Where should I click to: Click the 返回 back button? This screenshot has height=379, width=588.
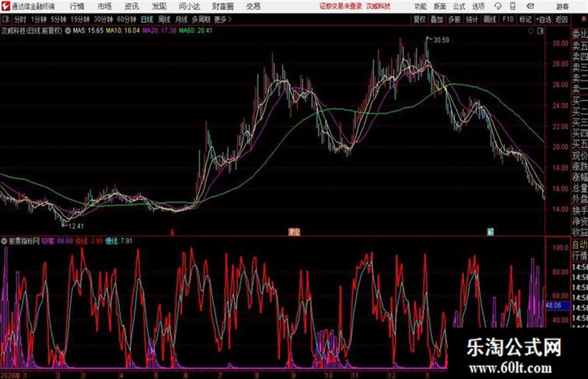(x=561, y=19)
